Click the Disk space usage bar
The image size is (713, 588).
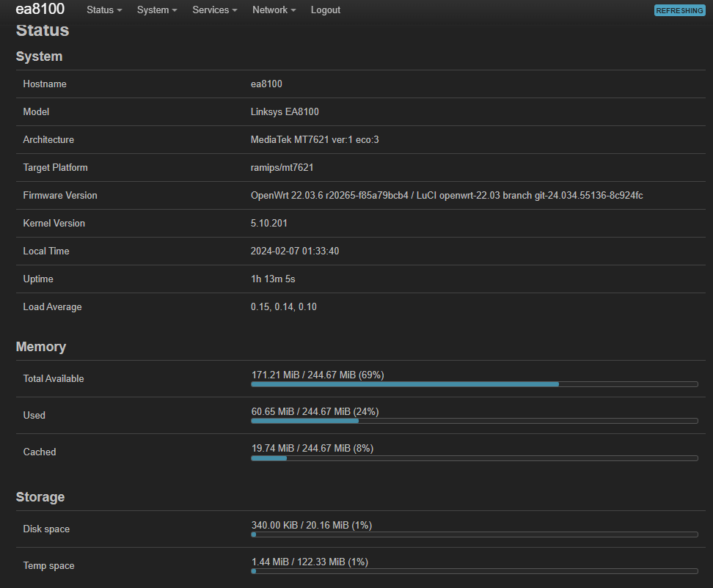click(475, 534)
